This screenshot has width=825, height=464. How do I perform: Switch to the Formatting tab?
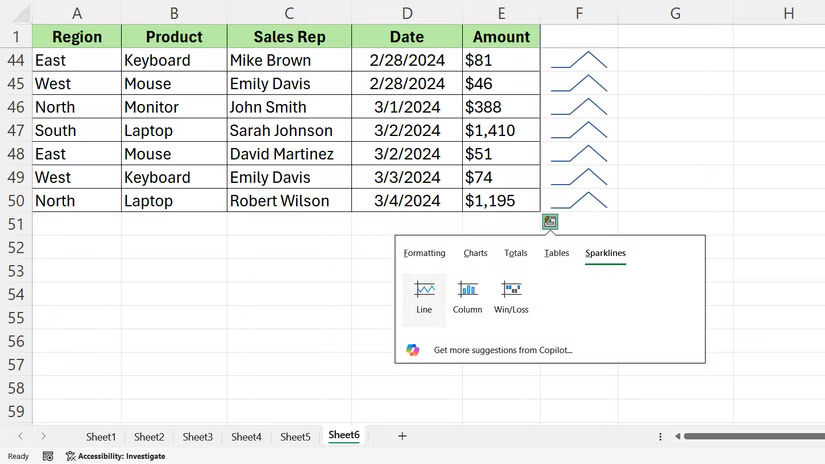(x=424, y=253)
